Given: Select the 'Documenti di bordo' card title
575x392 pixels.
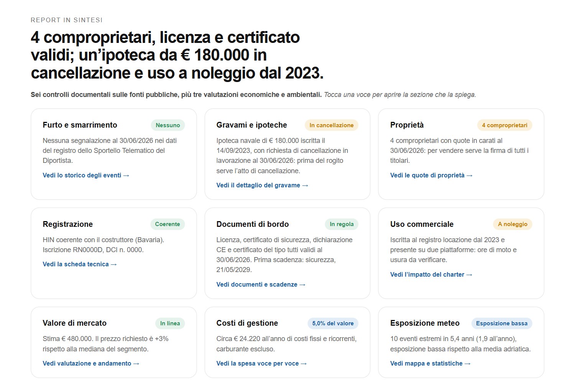Looking at the screenshot, I should pyautogui.click(x=253, y=224).
